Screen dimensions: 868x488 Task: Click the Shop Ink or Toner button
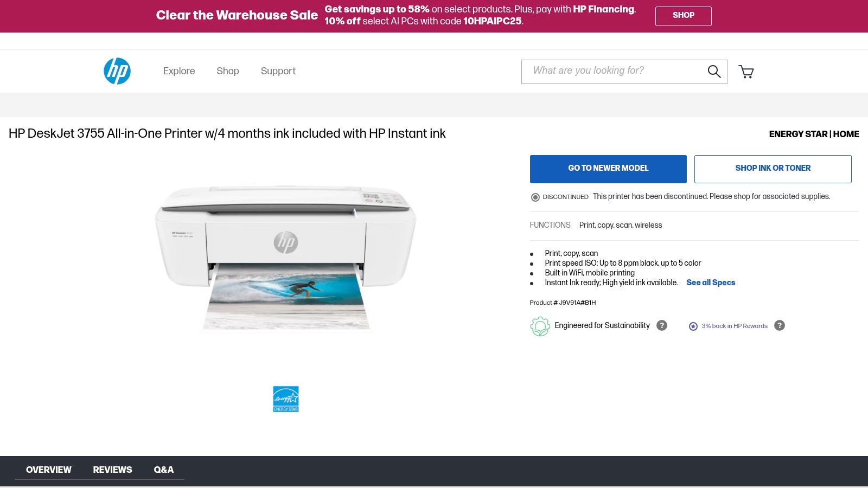tap(773, 169)
